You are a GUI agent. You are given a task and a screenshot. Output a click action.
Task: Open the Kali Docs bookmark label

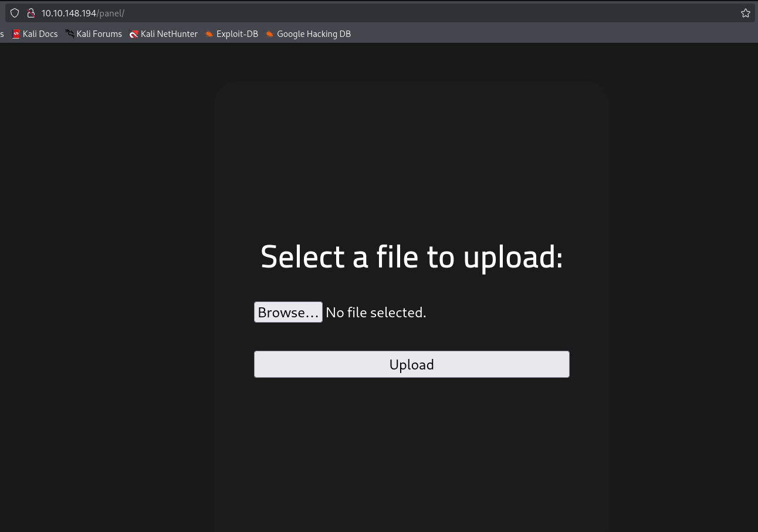[40, 34]
